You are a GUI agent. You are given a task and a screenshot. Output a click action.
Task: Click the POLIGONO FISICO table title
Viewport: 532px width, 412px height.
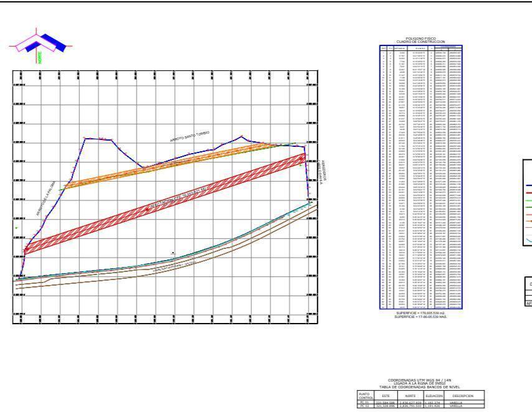pyautogui.click(x=422, y=39)
